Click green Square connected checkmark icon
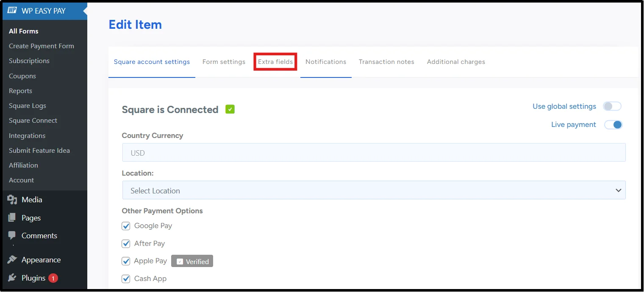The image size is (644, 292). [230, 110]
